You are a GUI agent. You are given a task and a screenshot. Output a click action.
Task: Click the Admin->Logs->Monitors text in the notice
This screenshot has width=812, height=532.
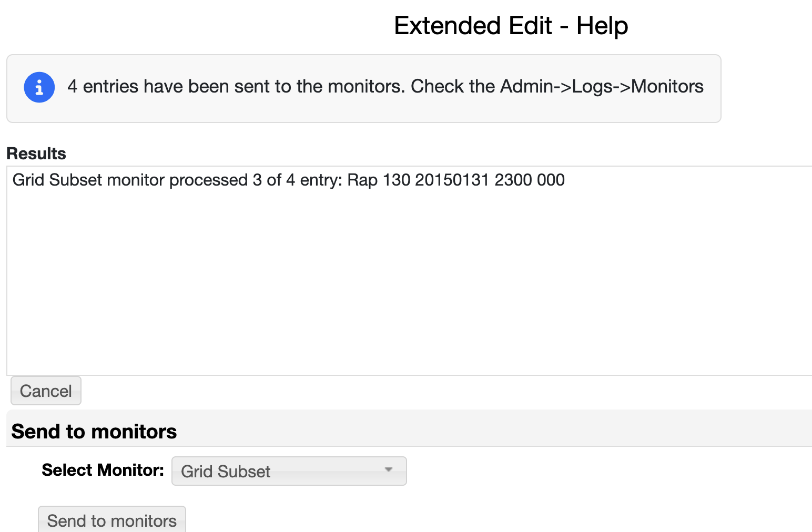click(602, 86)
